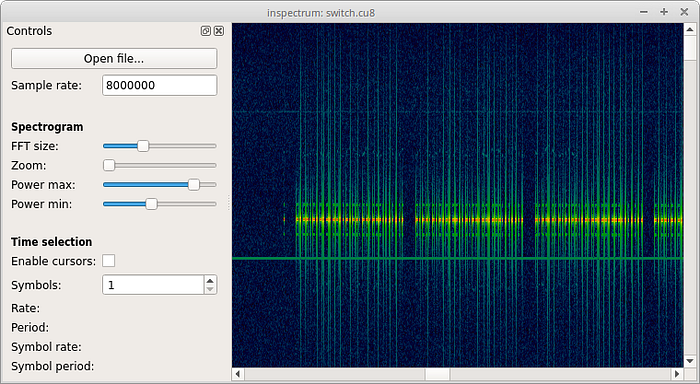Click the vertical scrollbar thumb
The height and width of the screenshot is (384, 700).
[x=690, y=49]
